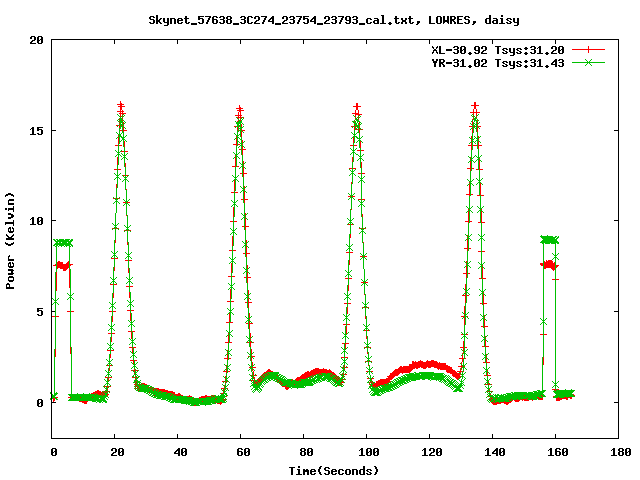
Task: Click the y-axis tick label 10
Action: 36,221
